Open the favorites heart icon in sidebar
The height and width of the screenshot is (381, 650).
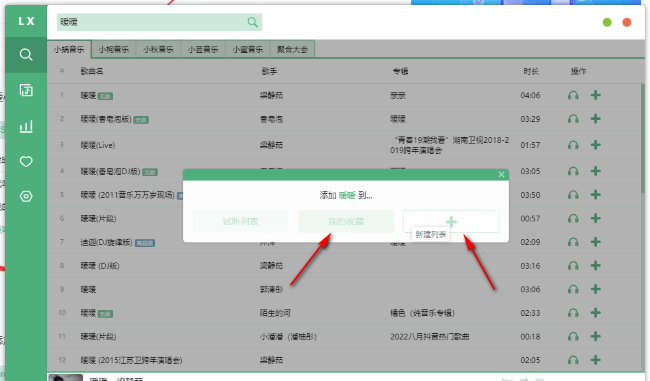tap(26, 161)
